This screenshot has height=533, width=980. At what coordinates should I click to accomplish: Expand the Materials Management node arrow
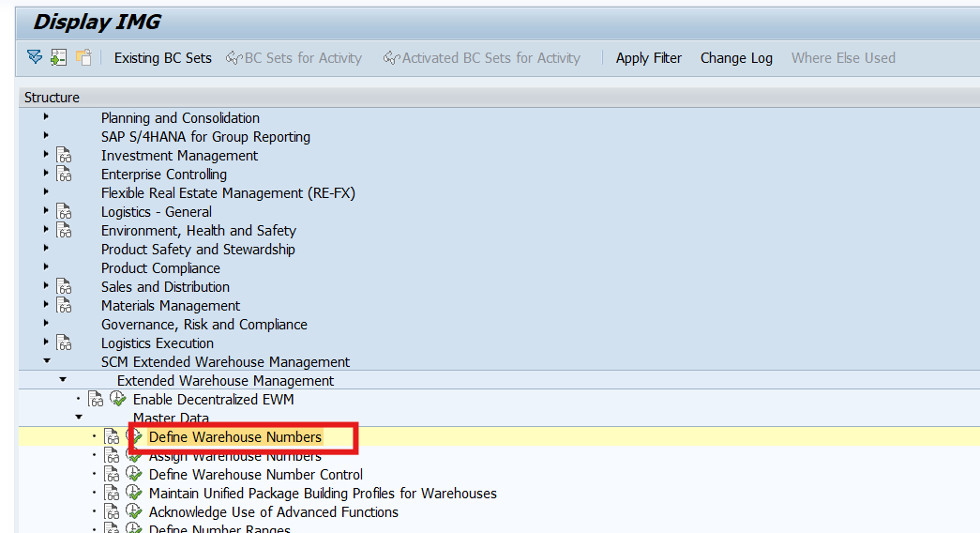(x=46, y=304)
